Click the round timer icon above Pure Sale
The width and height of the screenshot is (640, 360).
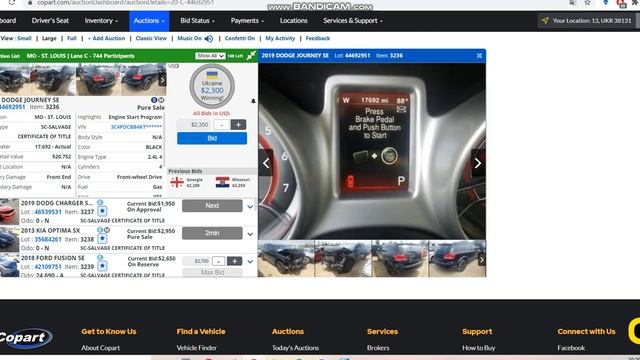tap(161, 100)
